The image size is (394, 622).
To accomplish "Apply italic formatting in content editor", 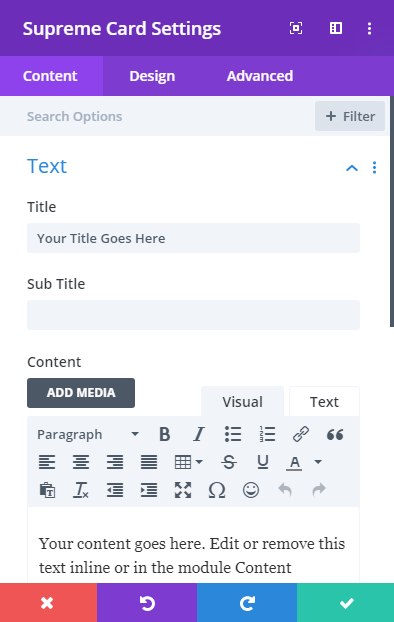I will coord(199,434).
